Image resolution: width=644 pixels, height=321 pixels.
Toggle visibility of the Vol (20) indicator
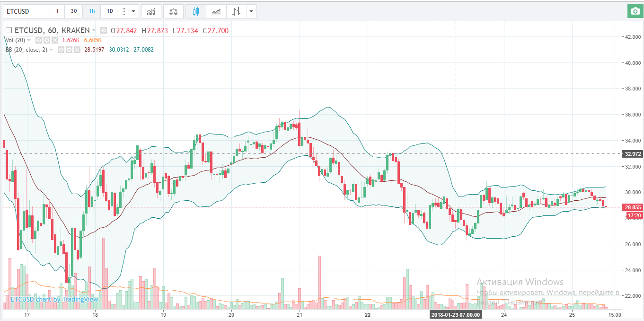point(39,40)
